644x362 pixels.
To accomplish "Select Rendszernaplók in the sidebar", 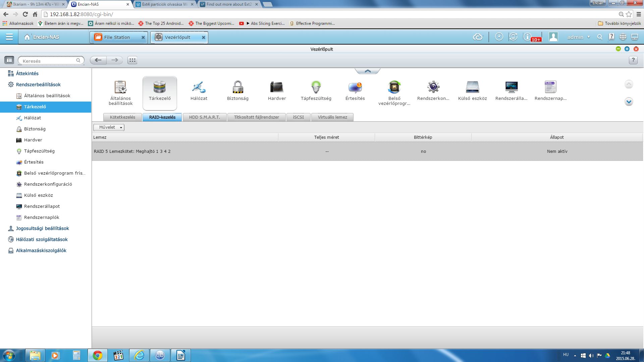I will (x=42, y=218).
